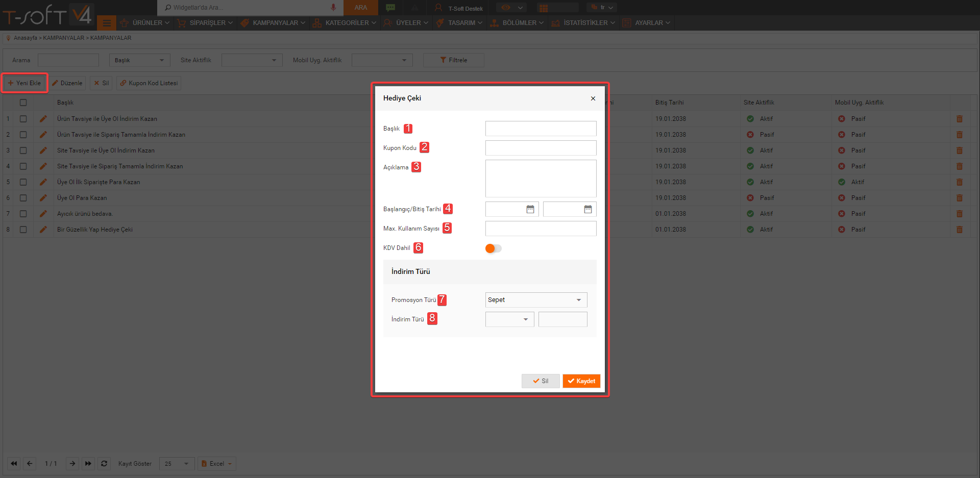This screenshot has width=980, height=478.
Task: Click the Açıklama text area
Action: tap(541, 179)
